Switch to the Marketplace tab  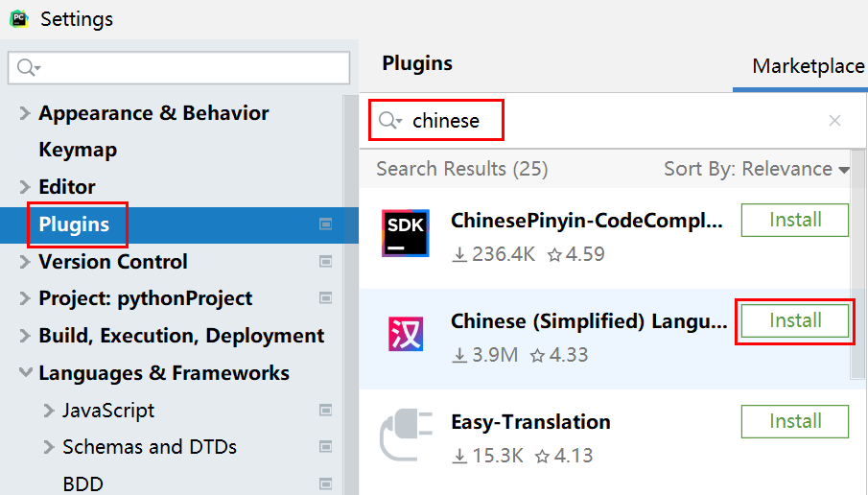tap(808, 66)
